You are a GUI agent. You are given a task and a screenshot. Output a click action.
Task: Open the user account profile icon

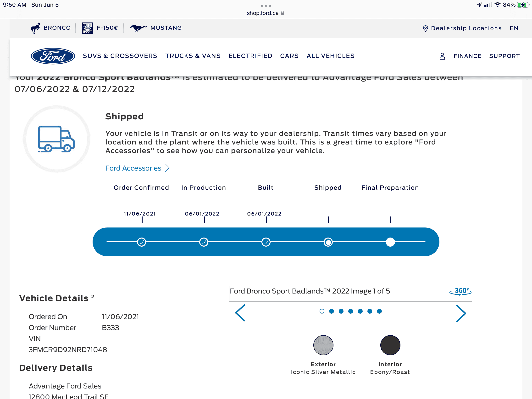click(x=442, y=56)
